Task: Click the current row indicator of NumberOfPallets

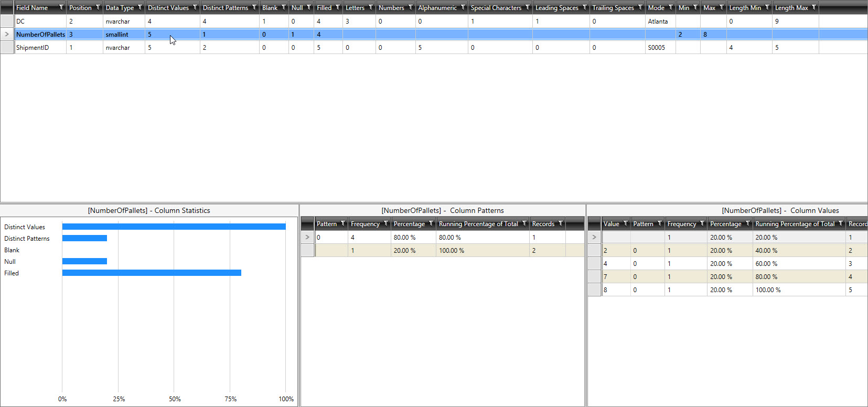Action: tap(7, 34)
